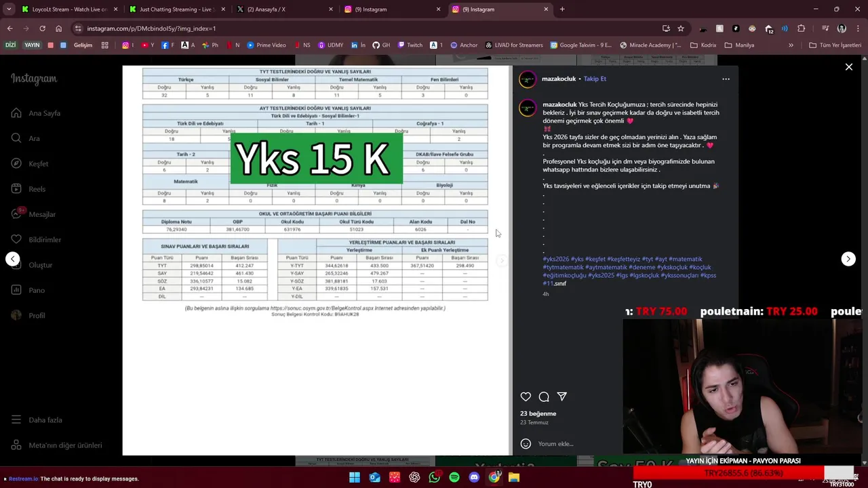This screenshot has width=868, height=488.
Task: Bookmark this page with star icon
Action: point(681,28)
